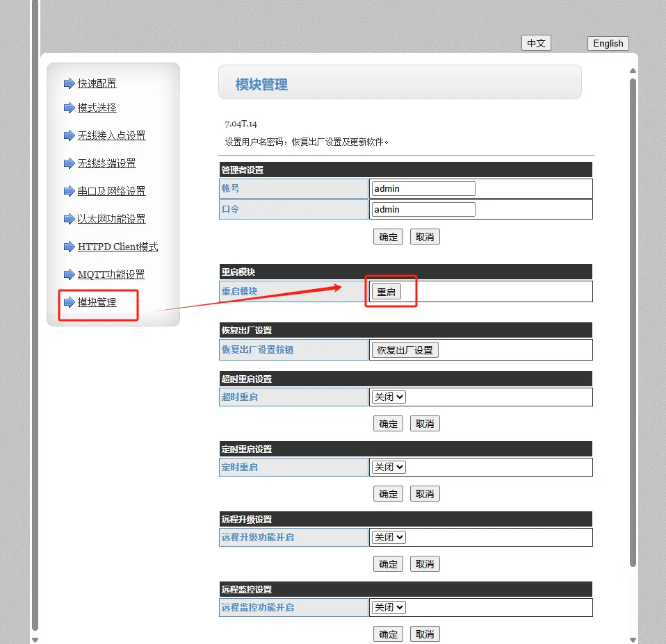Go to 无线终端设置 page
This screenshot has width=666, height=644.
pos(106,163)
